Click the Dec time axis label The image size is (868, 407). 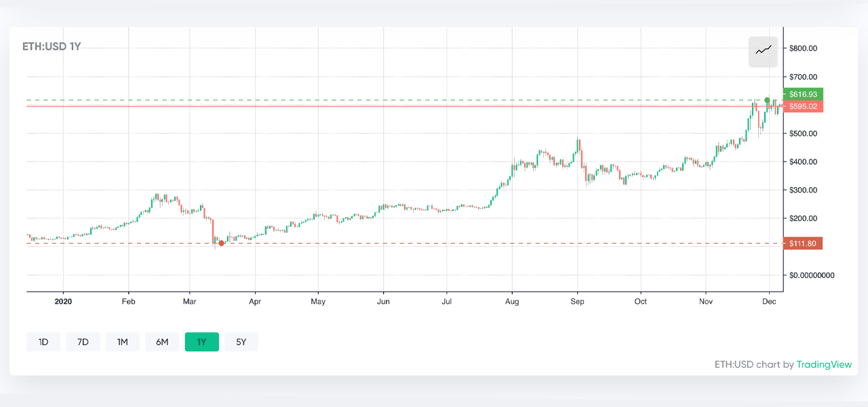point(769,301)
